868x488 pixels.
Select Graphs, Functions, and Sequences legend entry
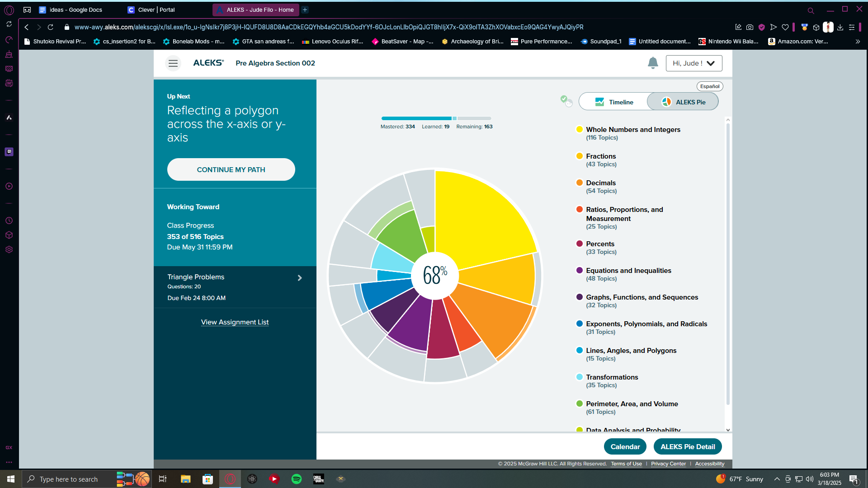point(637,301)
